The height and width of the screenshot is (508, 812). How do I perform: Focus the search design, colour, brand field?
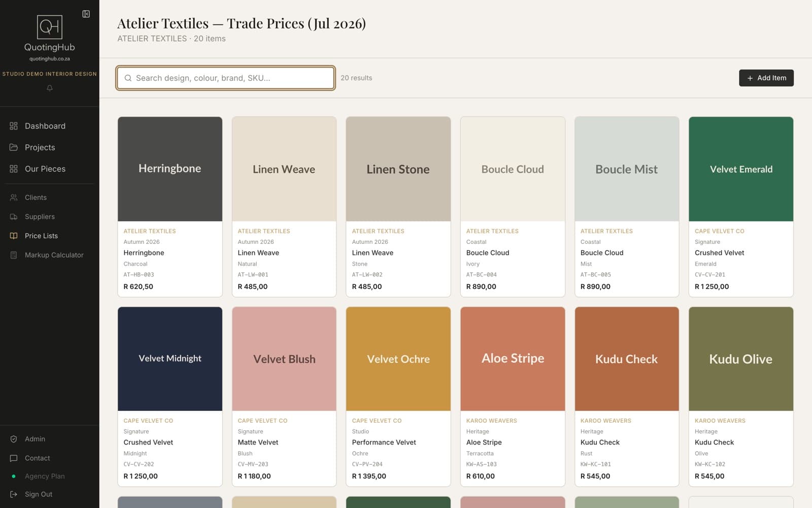pos(225,78)
